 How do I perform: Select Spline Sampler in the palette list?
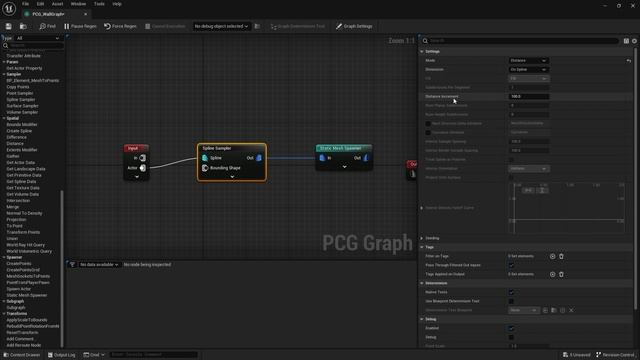(20, 100)
